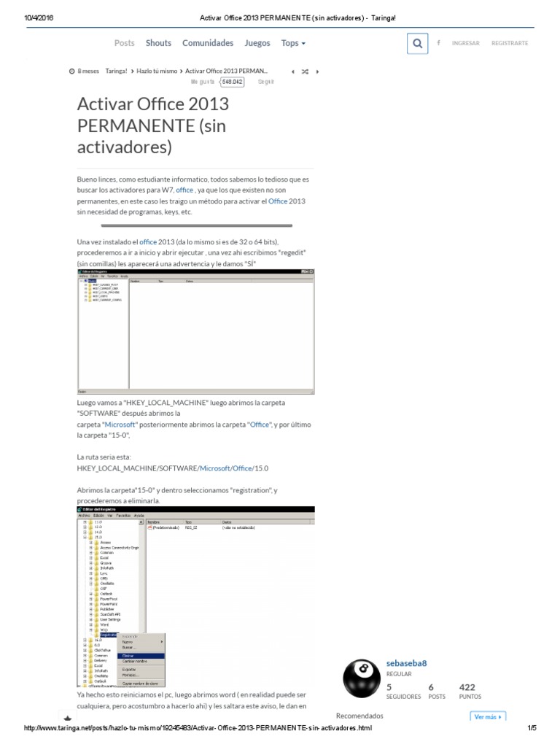Click the Recomendados heading
Image resolution: width=560 pixels, height=747 pixels.
[359, 716]
